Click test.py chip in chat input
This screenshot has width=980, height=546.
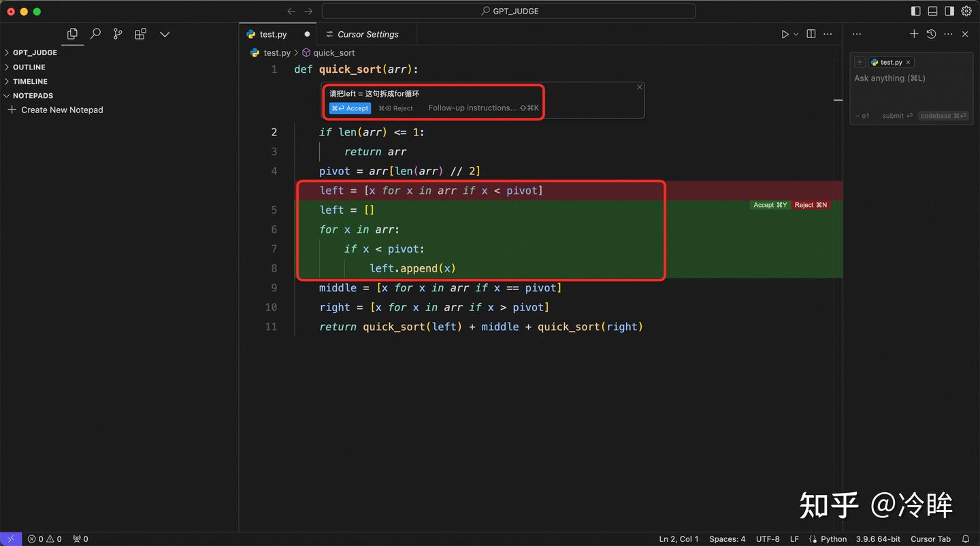coord(891,62)
